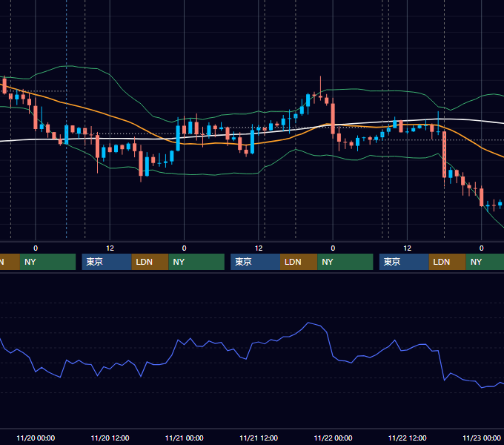504x445 pixels.
Task: Select the 11/23 00:00 date label
Action: [482, 438]
